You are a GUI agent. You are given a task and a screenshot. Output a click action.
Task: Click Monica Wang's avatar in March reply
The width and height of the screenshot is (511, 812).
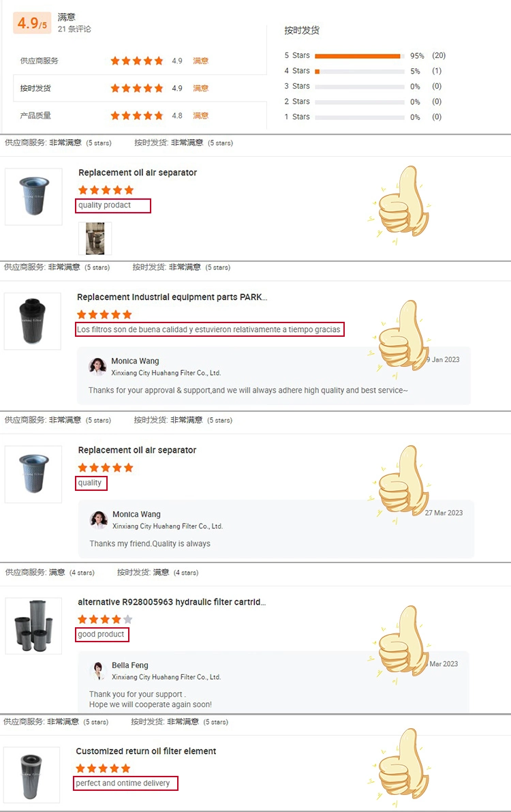pyautogui.click(x=98, y=520)
